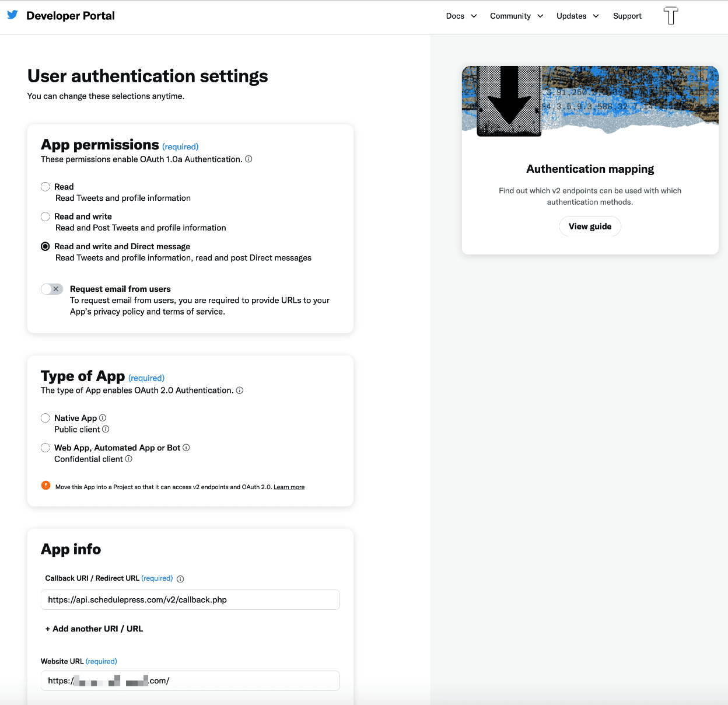Click the Authentication mapping heading

(590, 169)
